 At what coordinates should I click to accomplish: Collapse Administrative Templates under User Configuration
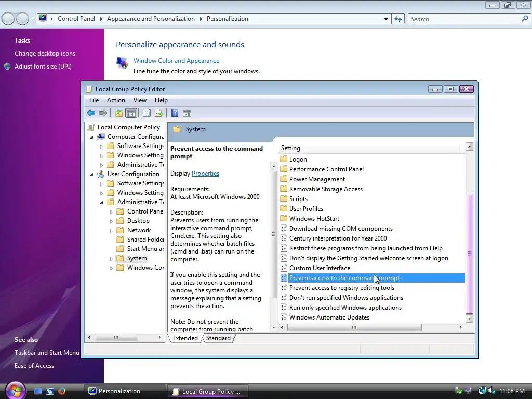point(101,203)
